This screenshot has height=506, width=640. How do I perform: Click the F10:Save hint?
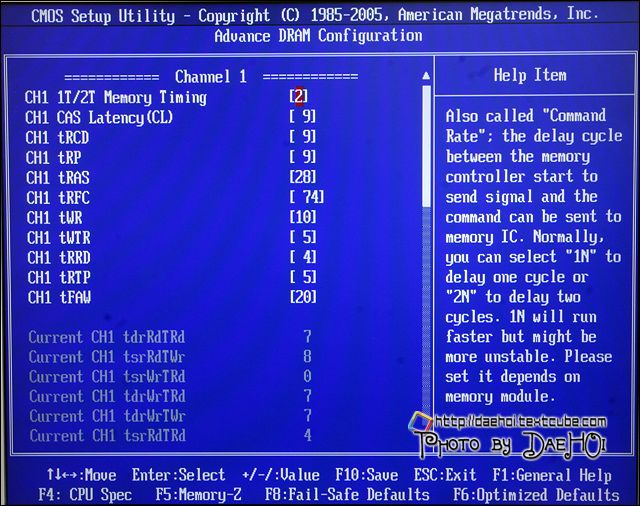367,475
